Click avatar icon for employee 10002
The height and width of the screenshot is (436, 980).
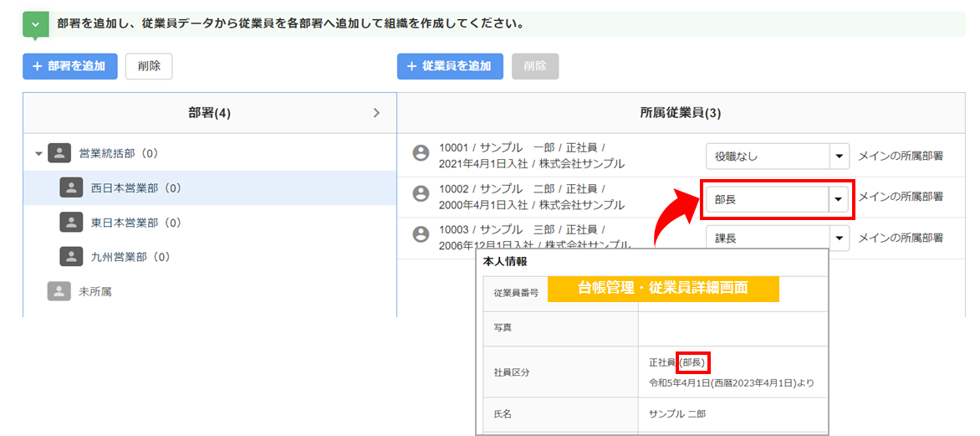421,193
